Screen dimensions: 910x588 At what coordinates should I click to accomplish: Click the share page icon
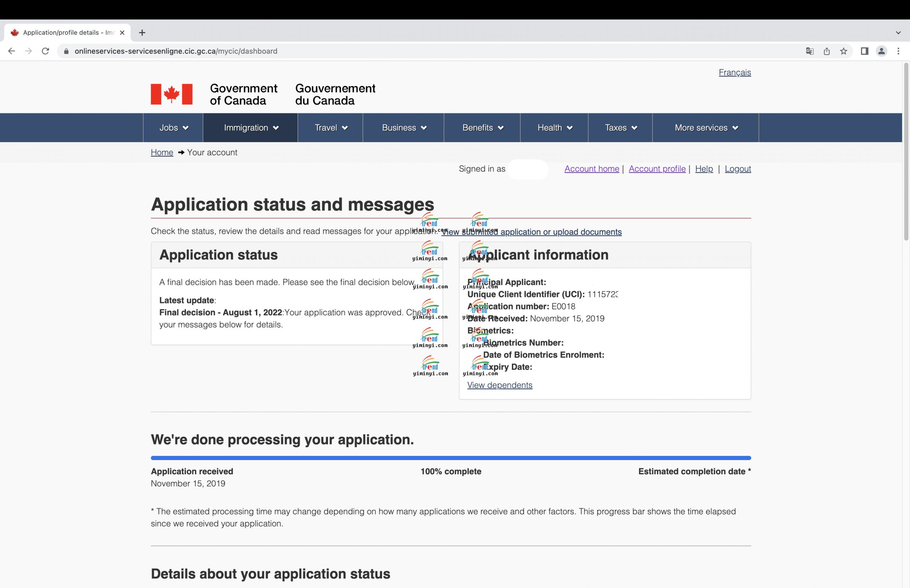click(827, 51)
